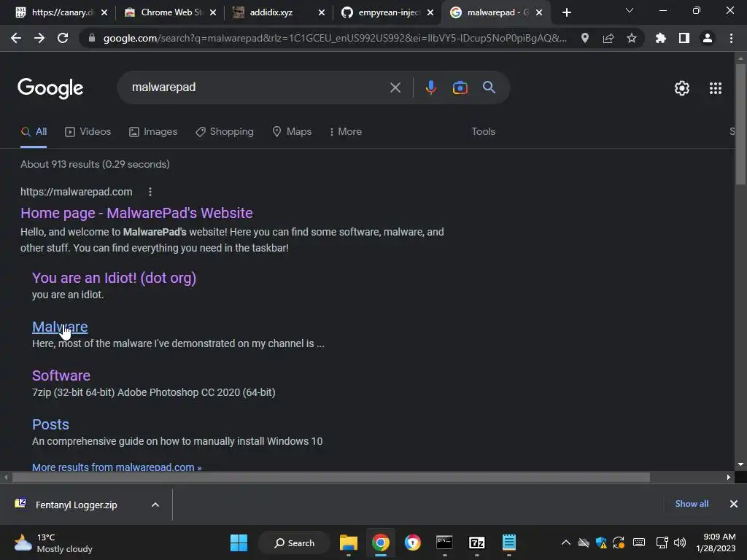Open the Extensions puzzle icon

click(x=661, y=38)
